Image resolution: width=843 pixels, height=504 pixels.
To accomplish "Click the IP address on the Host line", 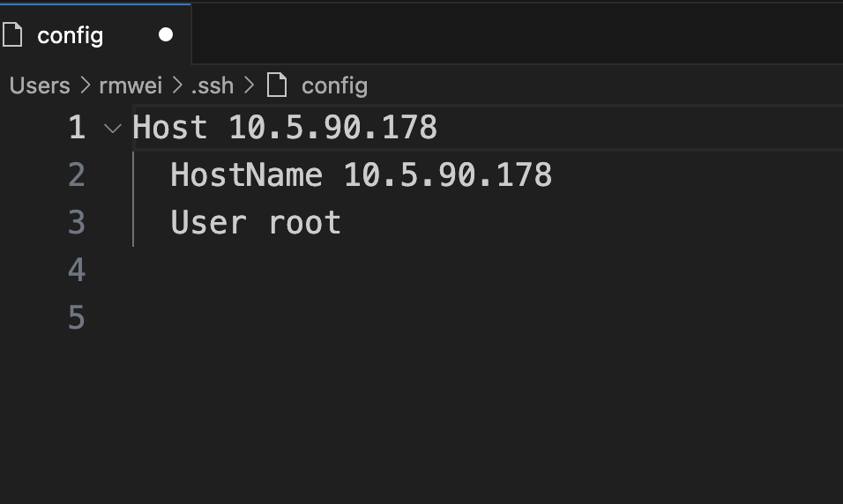I will 332,128.
